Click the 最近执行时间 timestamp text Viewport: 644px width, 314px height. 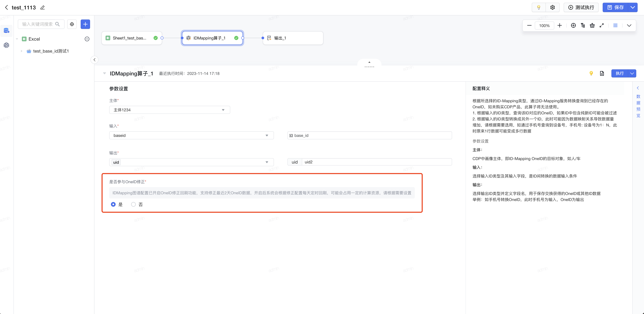click(x=189, y=73)
